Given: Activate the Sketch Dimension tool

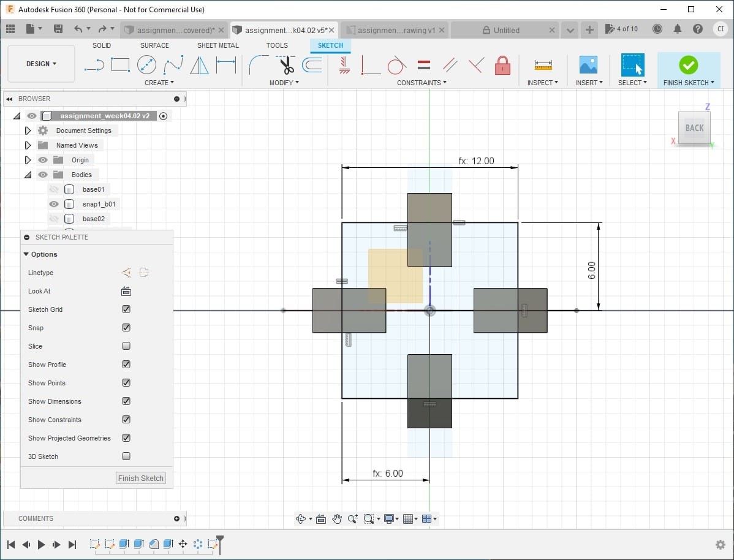Looking at the screenshot, I should tap(226, 65).
